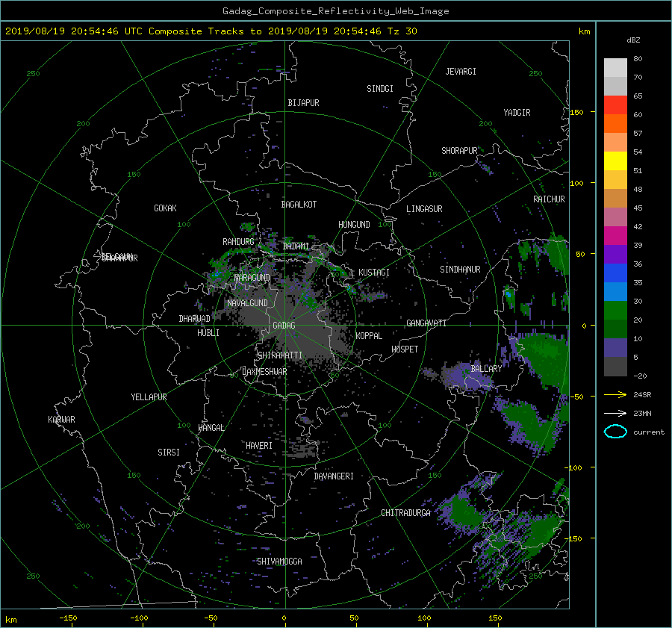Click the NARAGUND city label

pos(252,278)
